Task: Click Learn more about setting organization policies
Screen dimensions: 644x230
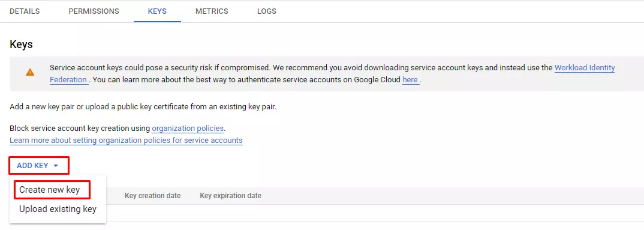Action: pos(126,141)
